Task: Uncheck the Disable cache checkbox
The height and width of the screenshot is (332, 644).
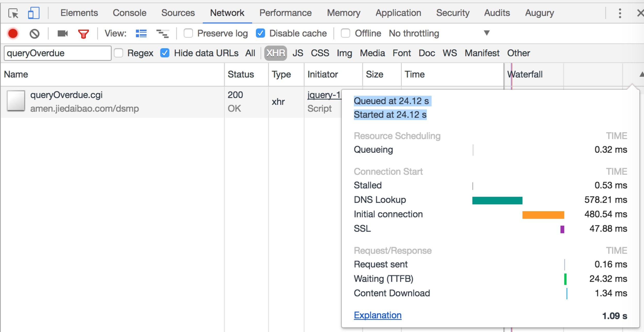Action: tap(260, 33)
